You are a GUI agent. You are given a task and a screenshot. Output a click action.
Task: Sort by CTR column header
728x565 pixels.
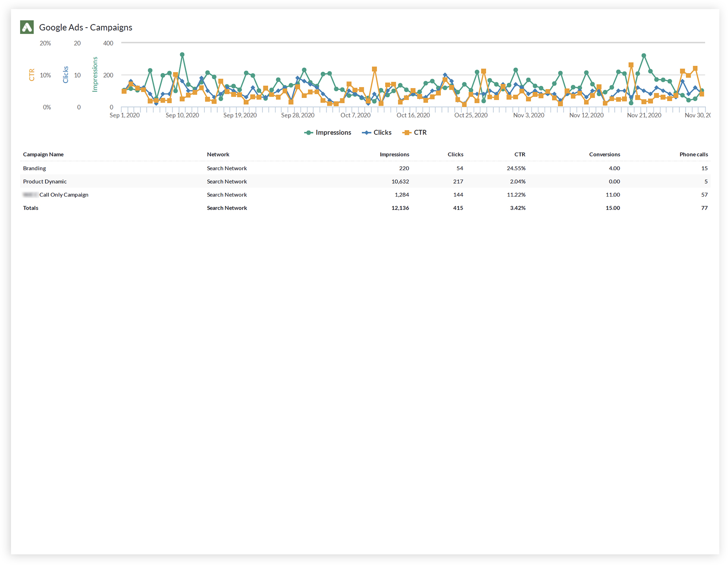click(520, 154)
